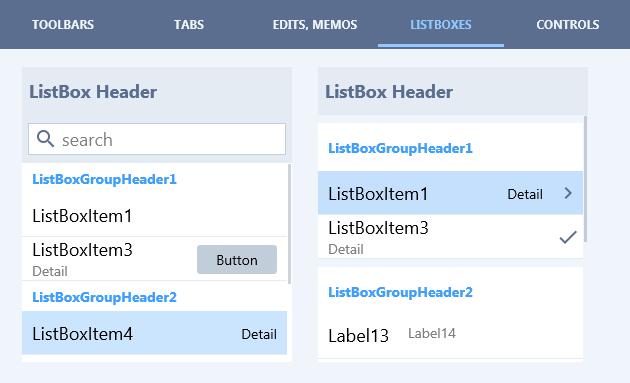This screenshot has height=383, width=630.
Task: Click the Button in ListBoxItem3 row
Action: 237,260
